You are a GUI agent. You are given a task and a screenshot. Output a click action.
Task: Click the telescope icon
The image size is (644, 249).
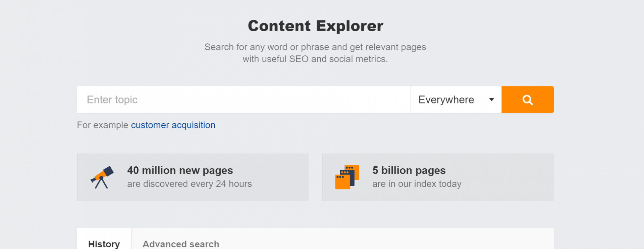point(102,177)
